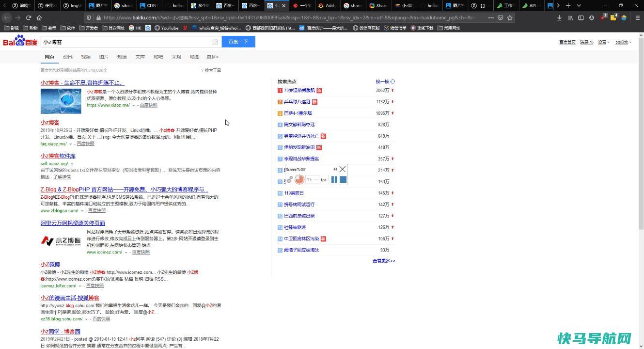Open 百度首页 link at top right
The height and width of the screenshot is (349, 644).
tap(567, 42)
